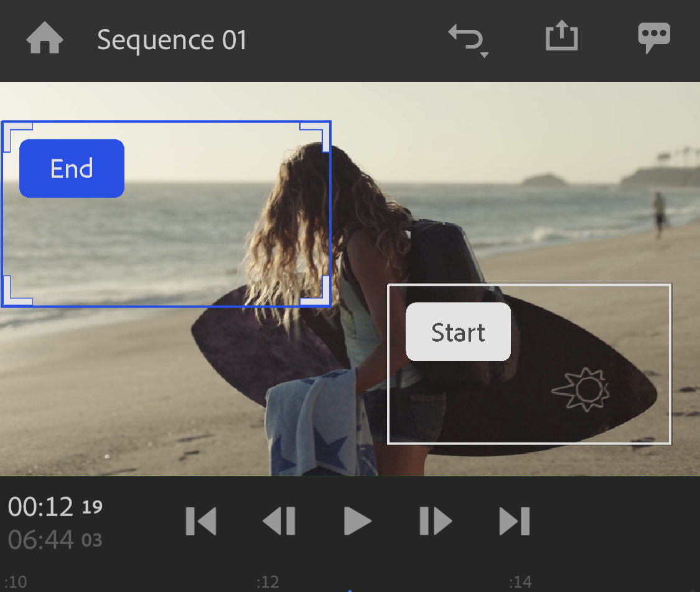Step forward one frame
The width and height of the screenshot is (700, 592).
tap(435, 522)
